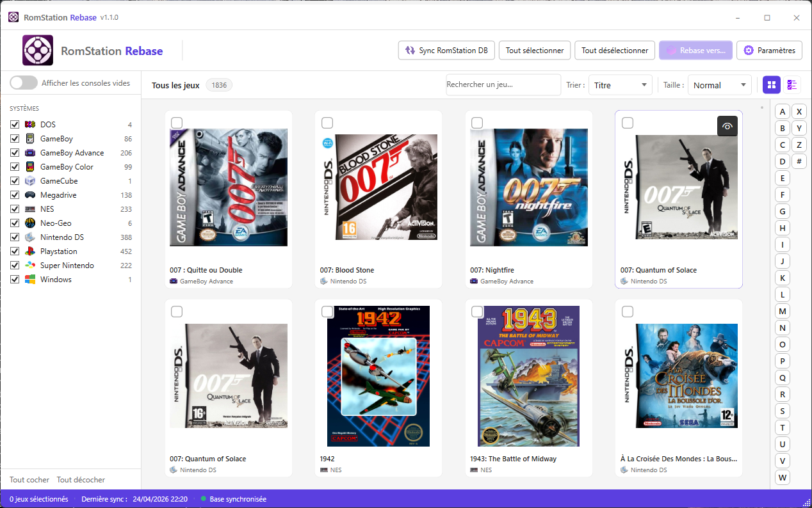This screenshot has height=508, width=812.
Task: Jump to letter M in alphabet index
Action: click(782, 311)
